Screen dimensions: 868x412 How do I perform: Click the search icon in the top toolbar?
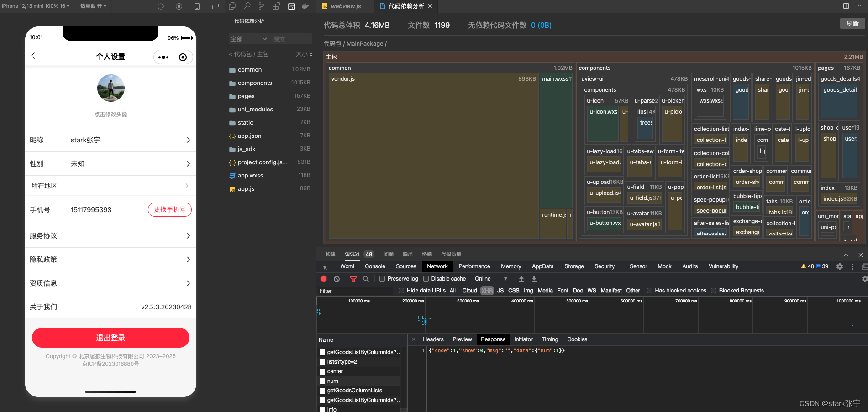point(247,6)
